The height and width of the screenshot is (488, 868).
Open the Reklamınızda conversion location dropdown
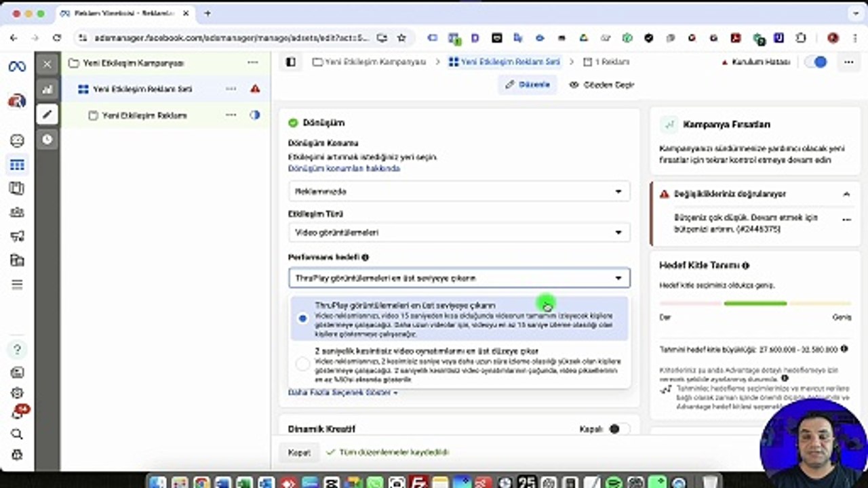[458, 191]
